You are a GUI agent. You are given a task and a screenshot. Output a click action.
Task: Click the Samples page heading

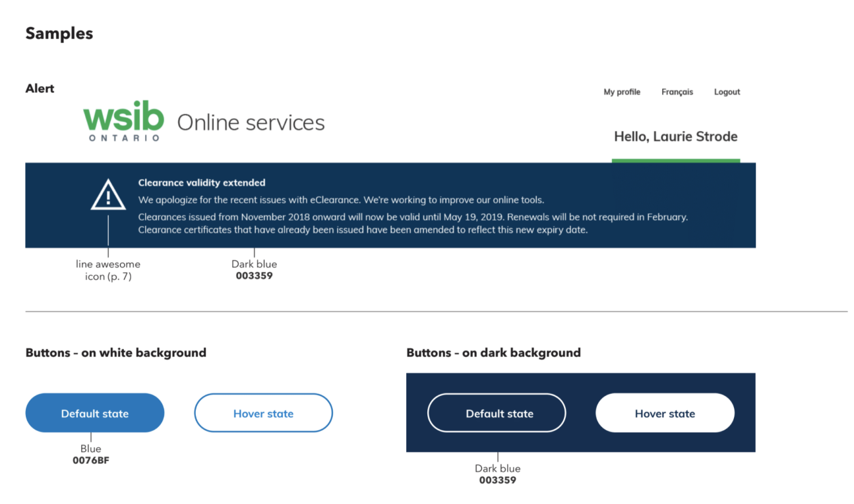pos(59,34)
